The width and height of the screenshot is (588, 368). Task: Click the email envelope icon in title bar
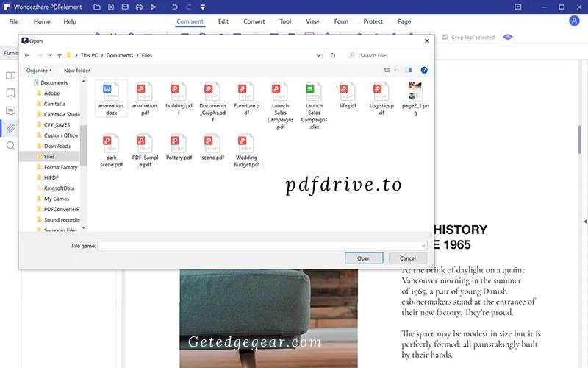125,7
